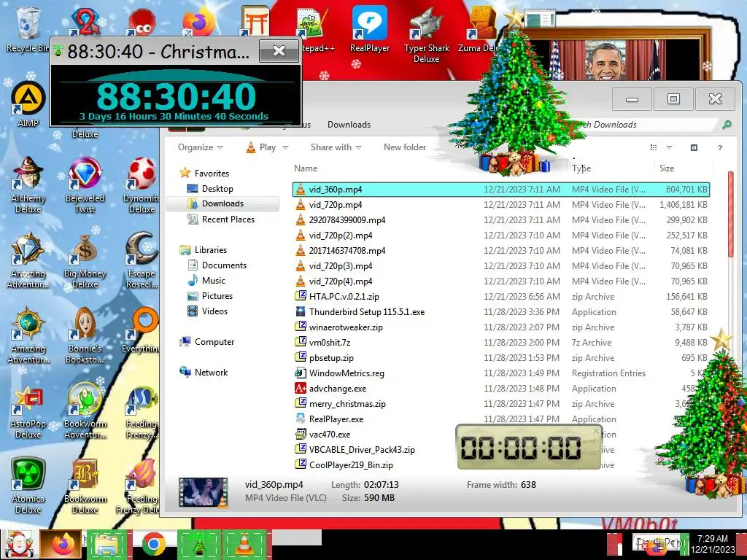Create a New folder
This screenshot has width=747, height=560.
click(x=405, y=147)
